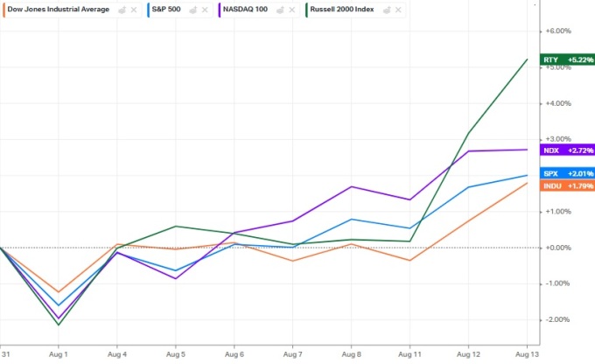Click the -1.00% axis label
Viewport: 595px width, 364px height.
point(558,283)
